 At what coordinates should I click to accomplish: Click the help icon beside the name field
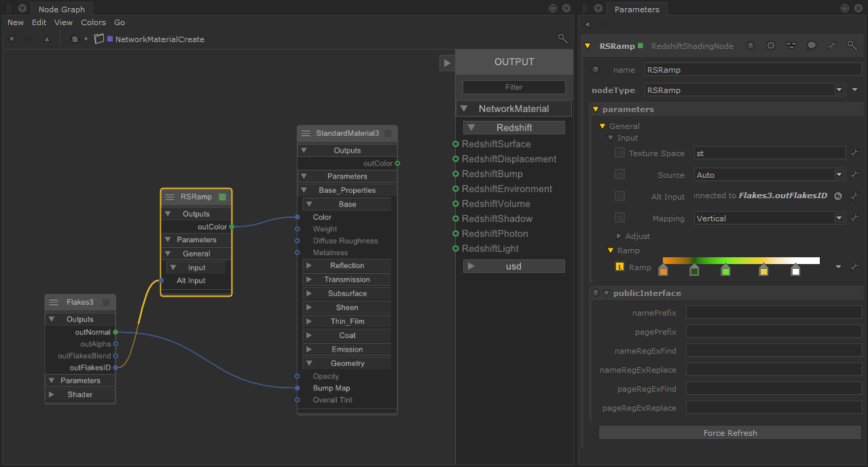pos(596,69)
